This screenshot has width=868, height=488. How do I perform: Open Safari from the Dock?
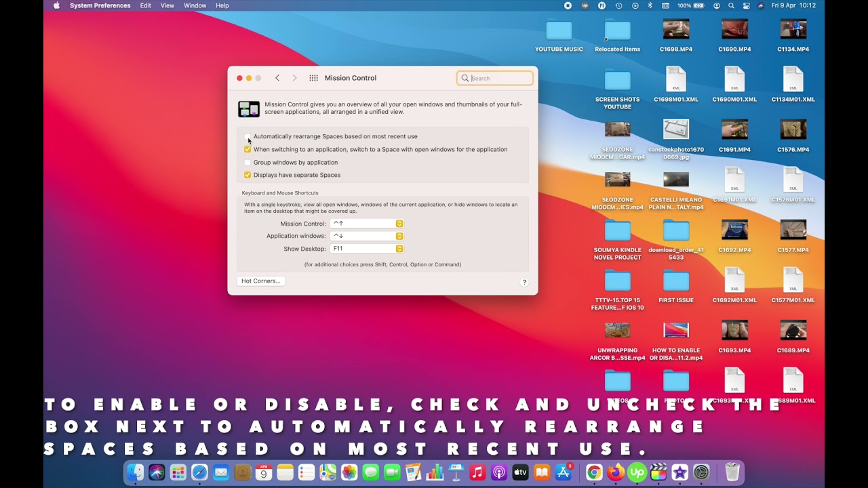[199, 472]
